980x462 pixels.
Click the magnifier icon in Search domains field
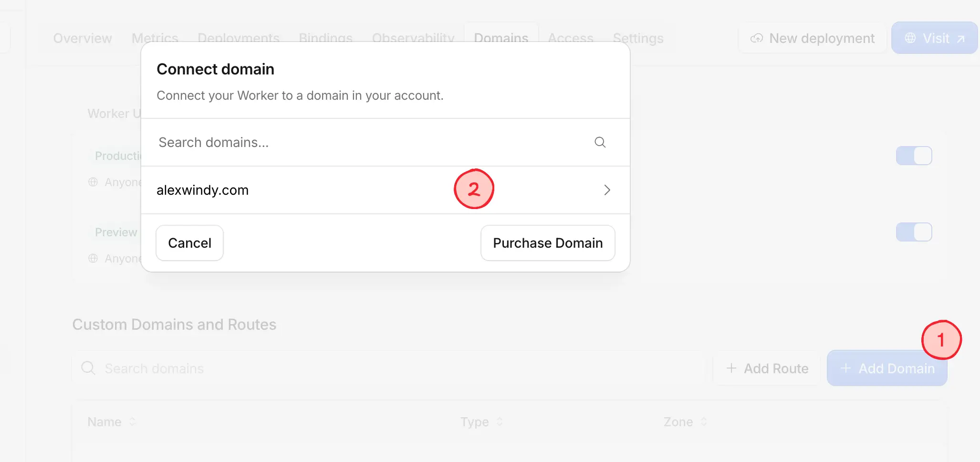pyautogui.click(x=600, y=142)
